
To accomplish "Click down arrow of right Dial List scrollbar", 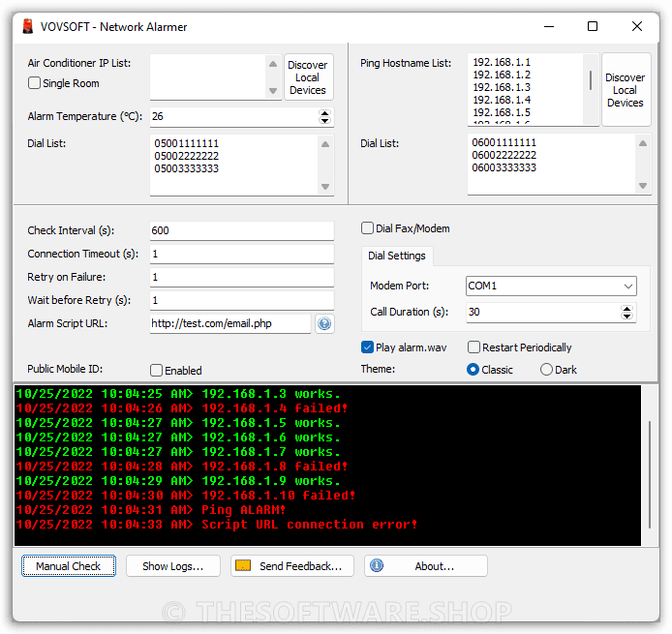I will tap(643, 186).
